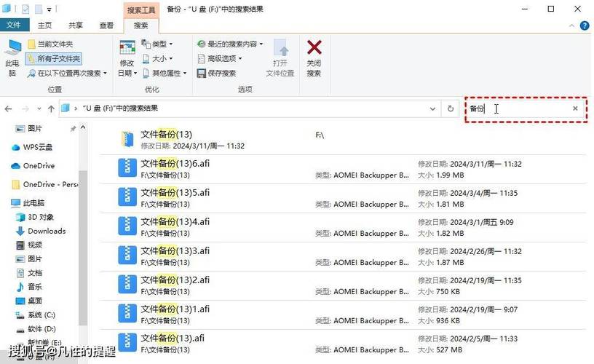
Task: Click the new folder icon in title bar
Action: 39,8
